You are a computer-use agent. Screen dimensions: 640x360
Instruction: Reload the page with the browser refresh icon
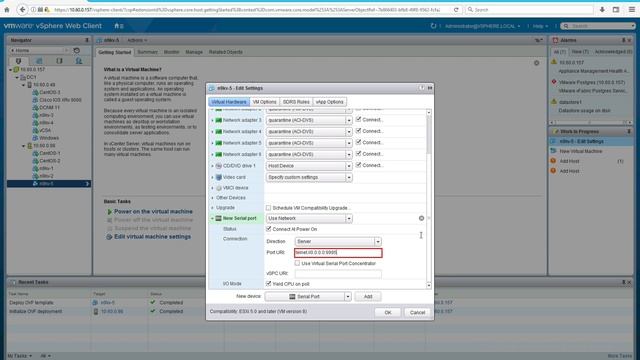coord(456,9)
